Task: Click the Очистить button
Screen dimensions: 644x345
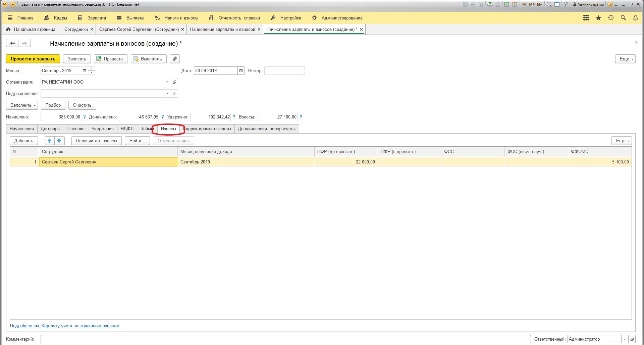Action: pyautogui.click(x=82, y=105)
